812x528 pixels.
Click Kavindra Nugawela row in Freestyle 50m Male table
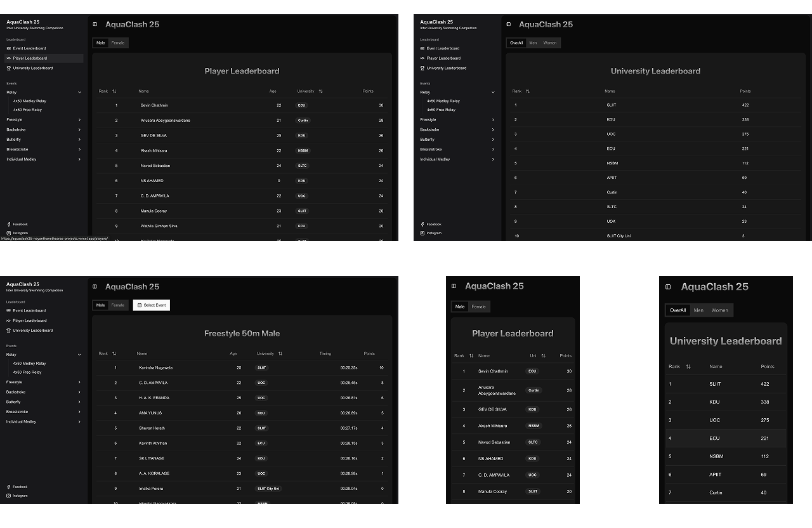(x=242, y=367)
